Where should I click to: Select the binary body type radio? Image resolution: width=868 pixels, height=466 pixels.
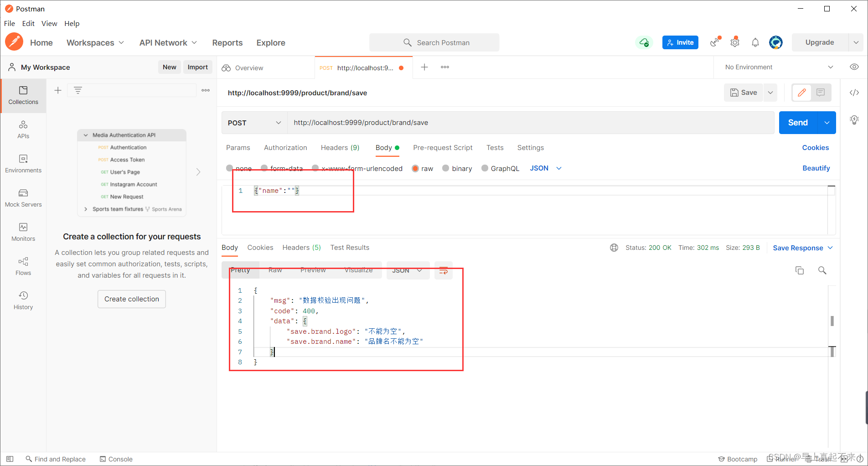446,168
